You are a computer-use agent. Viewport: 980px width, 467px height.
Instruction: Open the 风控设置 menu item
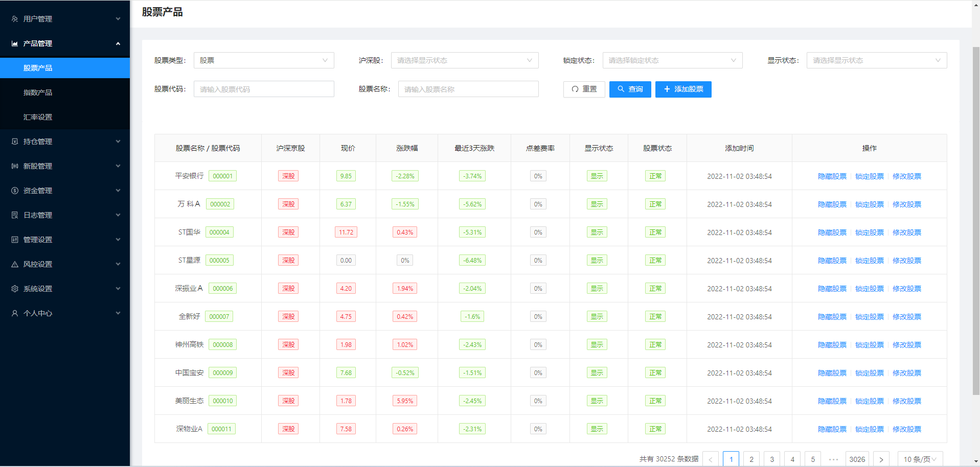point(65,264)
